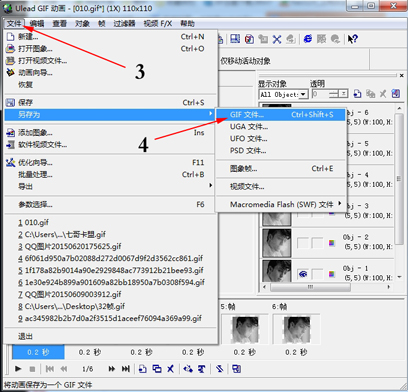
Task: Open recent file QQ图片20150620175625.gif
Action: point(70,247)
